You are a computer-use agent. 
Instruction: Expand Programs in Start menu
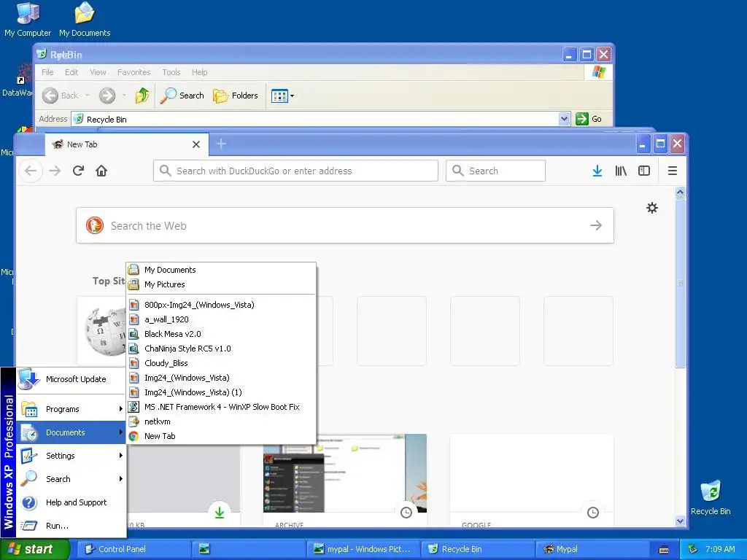tap(71, 409)
